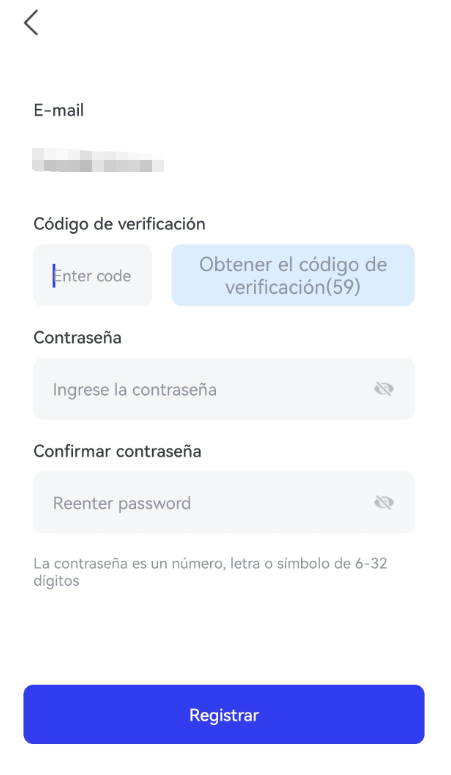Click the Registrar button
The width and height of the screenshot is (451, 775).
tap(224, 714)
